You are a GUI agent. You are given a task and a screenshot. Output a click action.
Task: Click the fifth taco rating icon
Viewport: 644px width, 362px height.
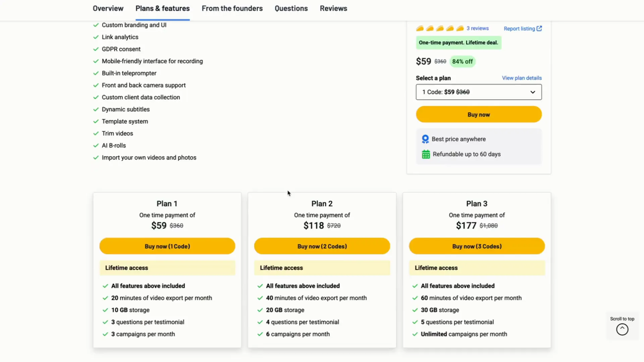(x=460, y=28)
